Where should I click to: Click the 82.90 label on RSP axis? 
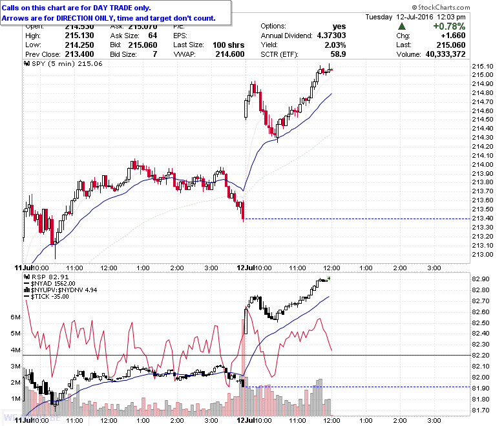pyautogui.click(x=481, y=279)
